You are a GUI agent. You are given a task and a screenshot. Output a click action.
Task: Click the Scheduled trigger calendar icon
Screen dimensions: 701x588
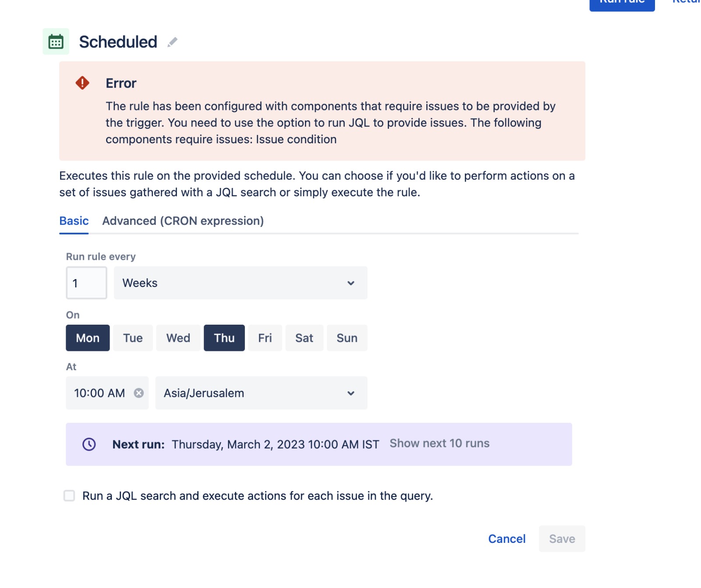[56, 42]
